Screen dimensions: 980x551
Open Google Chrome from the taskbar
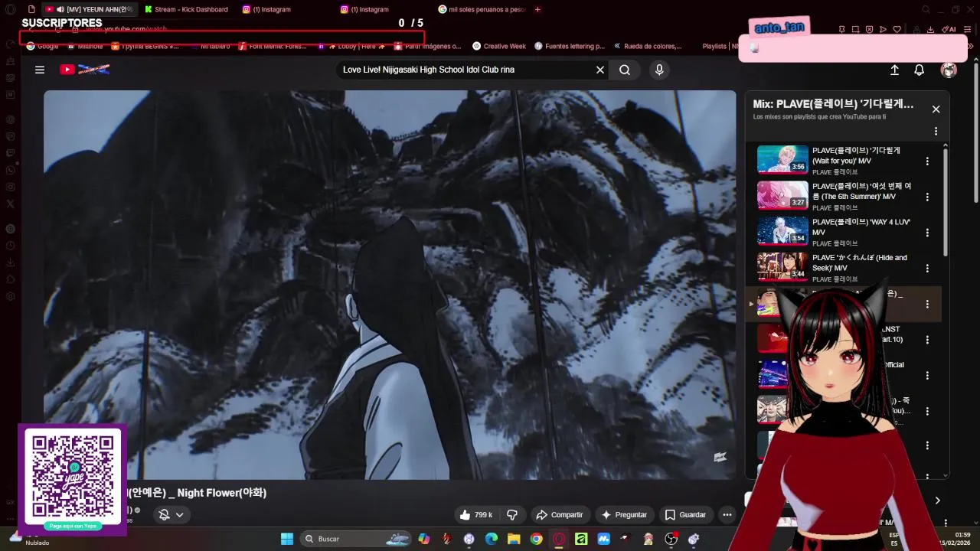coord(536,539)
